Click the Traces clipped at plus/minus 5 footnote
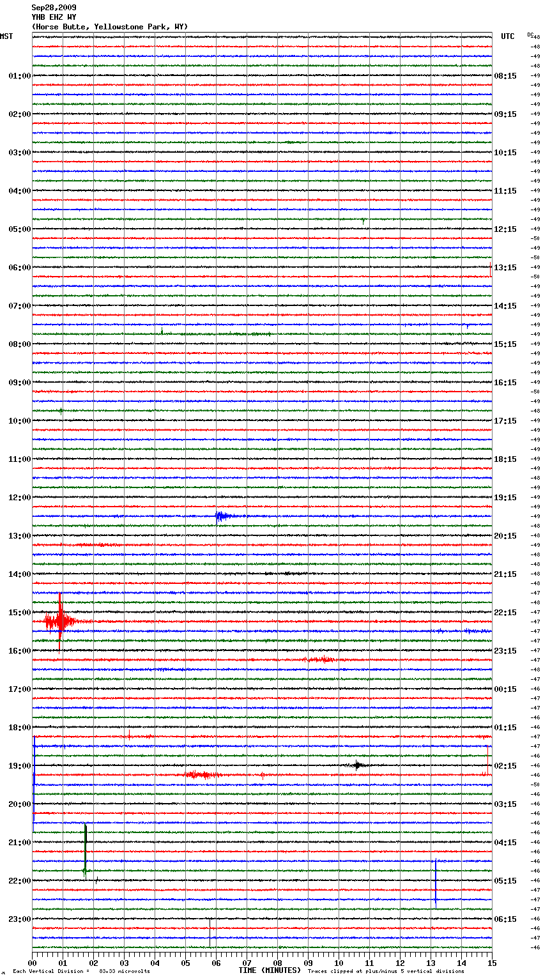This screenshot has height=980, width=543. click(x=386, y=972)
